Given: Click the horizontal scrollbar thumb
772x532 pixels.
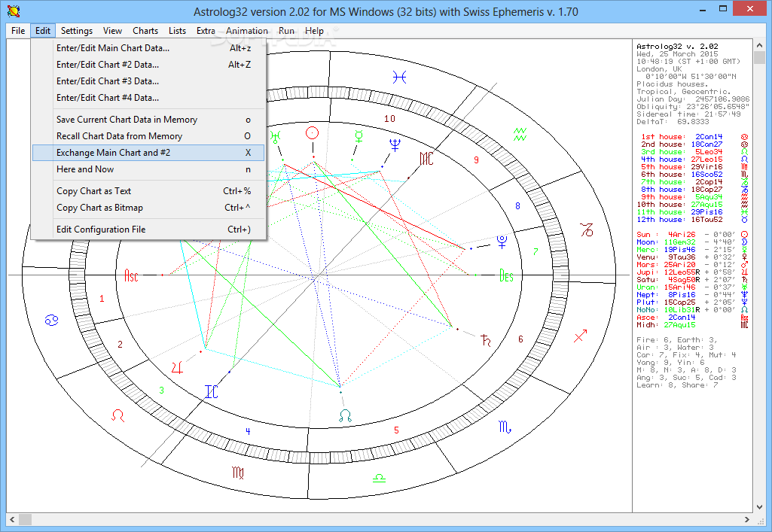Looking at the screenshot, I should pos(25,519).
